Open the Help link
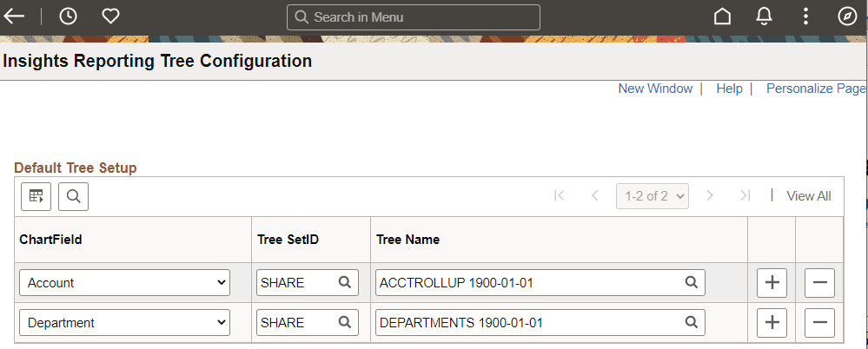This screenshot has height=349, width=868. [729, 89]
